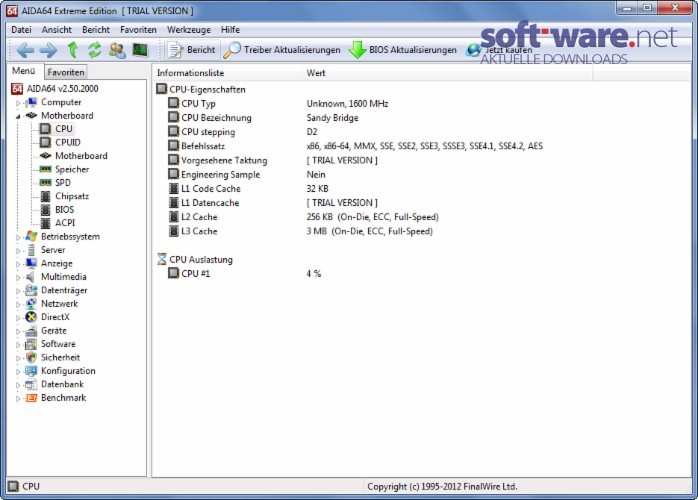Open the Hilfe menu

click(x=230, y=30)
